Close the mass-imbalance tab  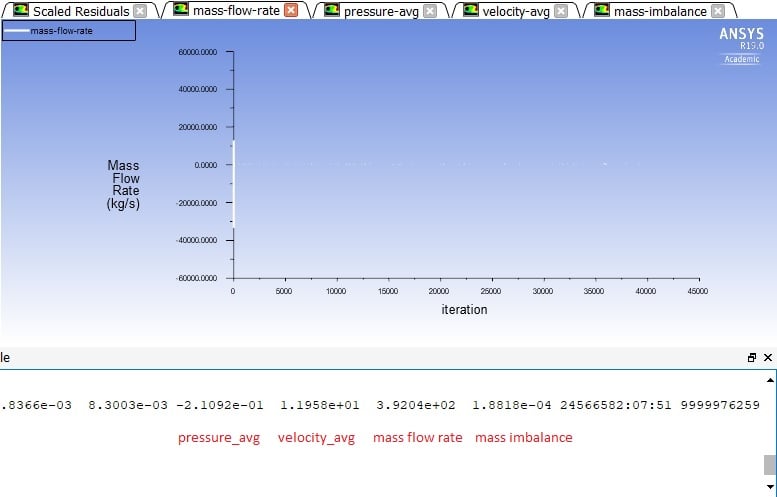pyautogui.click(x=718, y=11)
